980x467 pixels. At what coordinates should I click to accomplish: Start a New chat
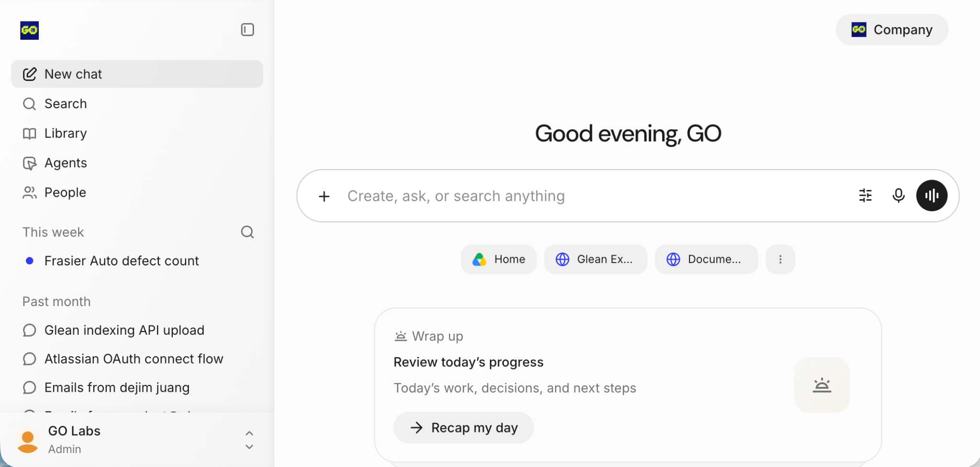tap(137, 74)
